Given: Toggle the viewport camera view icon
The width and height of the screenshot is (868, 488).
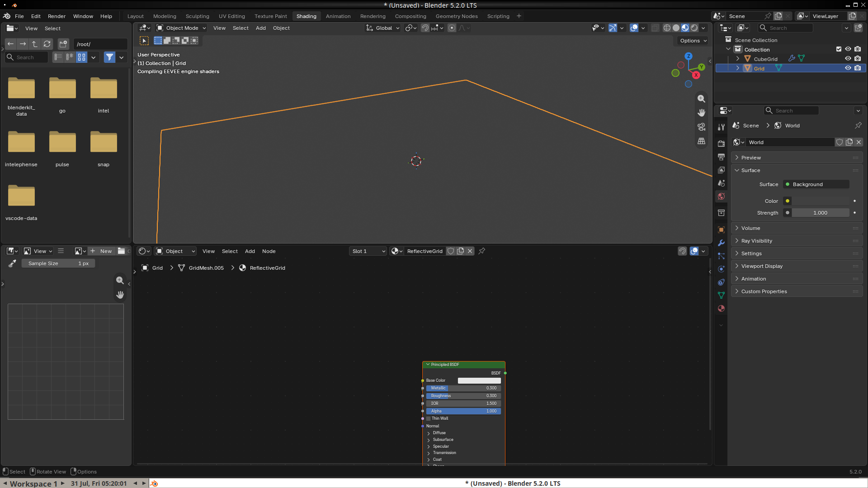Looking at the screenshot, I should pos(701,127).
